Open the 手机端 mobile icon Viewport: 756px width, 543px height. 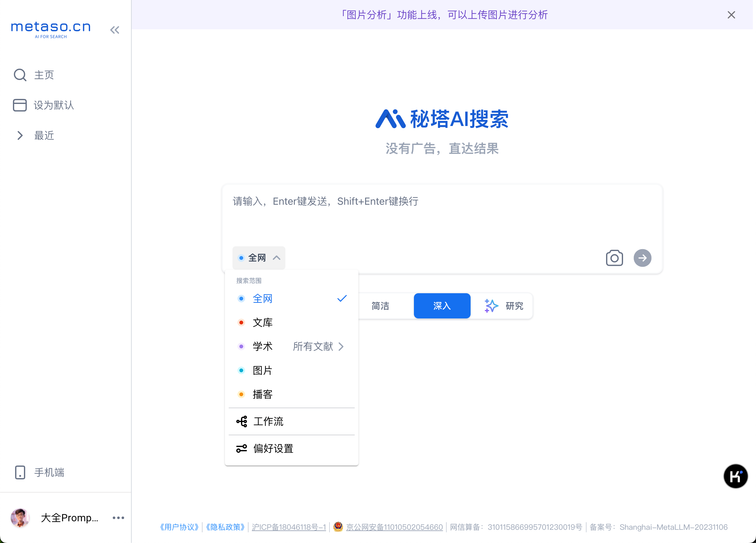point(20,472)
